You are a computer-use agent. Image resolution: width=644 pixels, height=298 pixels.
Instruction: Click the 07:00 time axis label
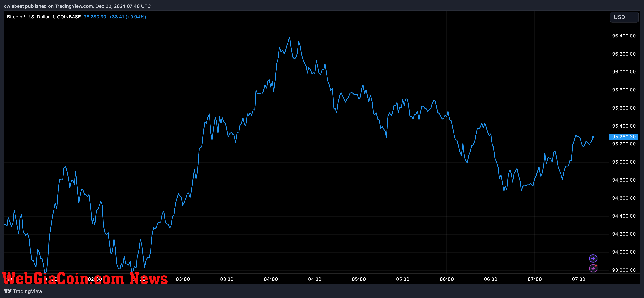[535, 279]
